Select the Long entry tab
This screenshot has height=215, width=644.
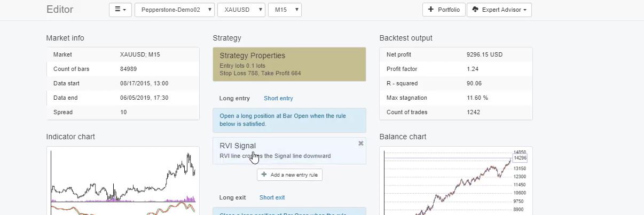(x=234, y=98)
